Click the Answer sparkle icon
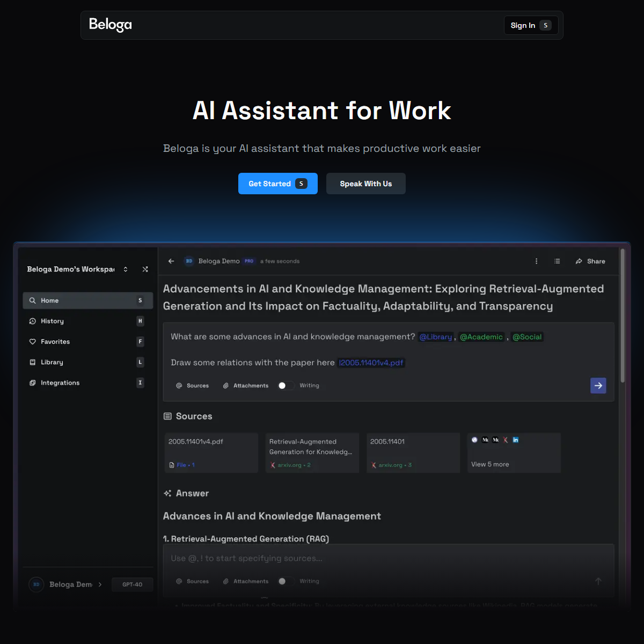This screenshot has width=644, height=644. coord(167,493)
